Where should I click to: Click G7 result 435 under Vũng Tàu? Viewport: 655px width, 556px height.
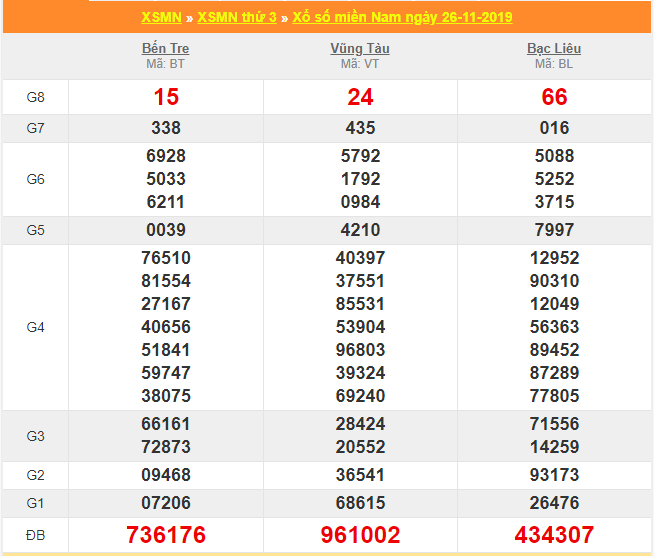click(360, 128)
